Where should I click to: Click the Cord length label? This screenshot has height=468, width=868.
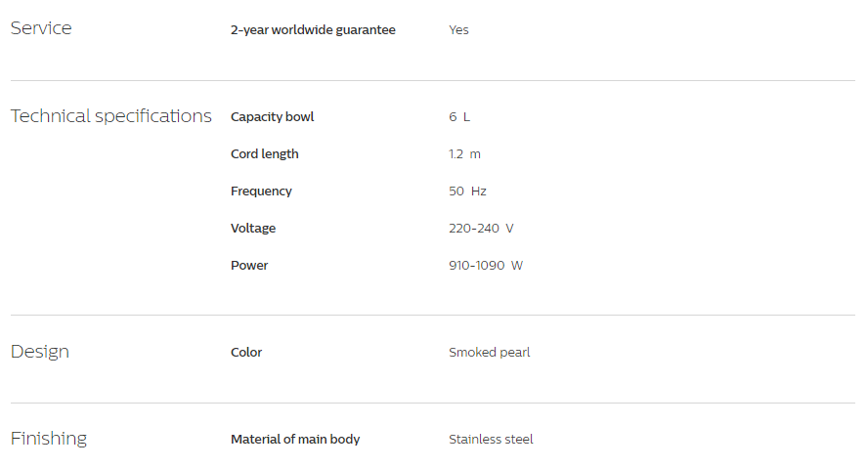point(265,153)
